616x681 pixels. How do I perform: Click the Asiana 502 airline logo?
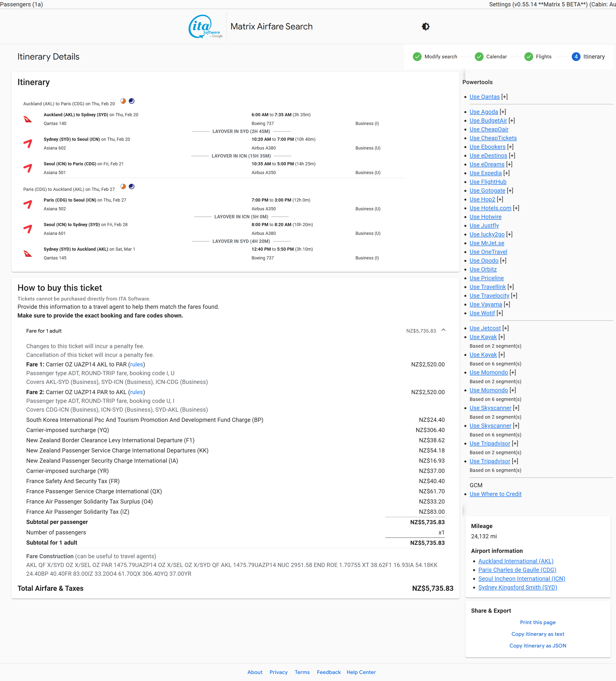tap(28, 204)
